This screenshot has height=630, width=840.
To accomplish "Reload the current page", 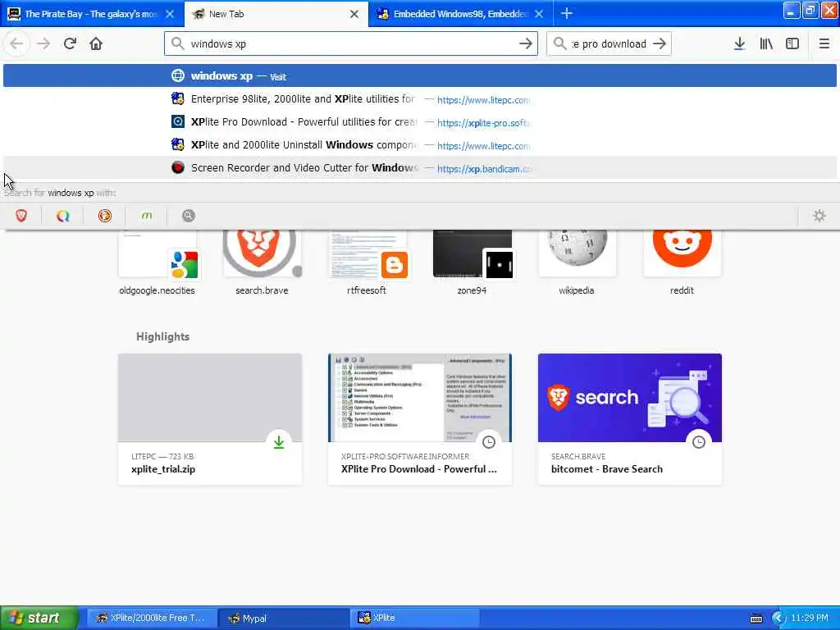I will 70,43.
